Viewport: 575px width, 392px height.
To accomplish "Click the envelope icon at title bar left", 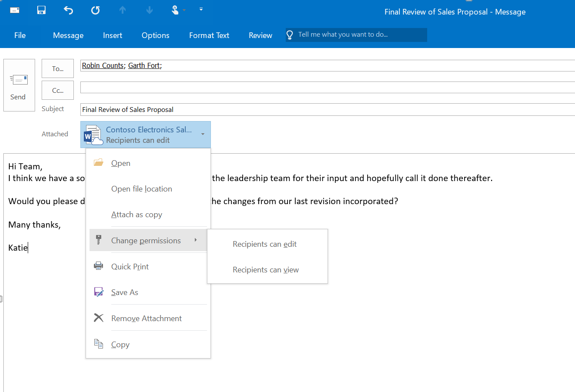I will [15, 10].
